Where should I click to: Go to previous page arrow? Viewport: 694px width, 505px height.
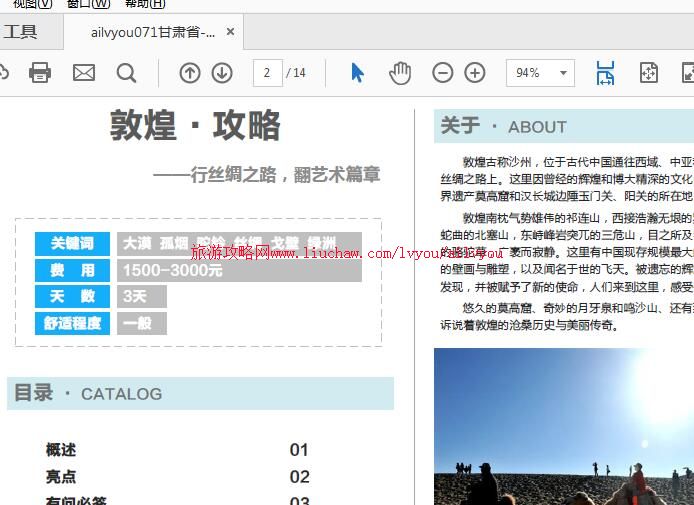click(190, 72)
